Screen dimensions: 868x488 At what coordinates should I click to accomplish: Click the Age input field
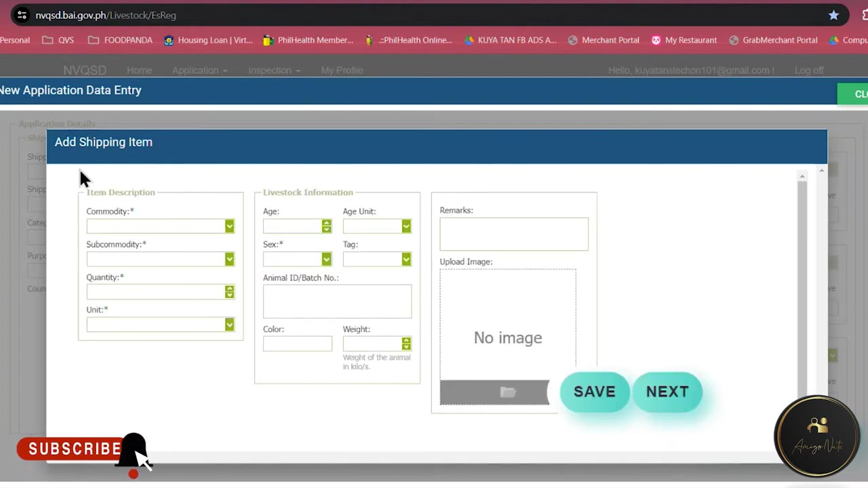coord(292,226)
